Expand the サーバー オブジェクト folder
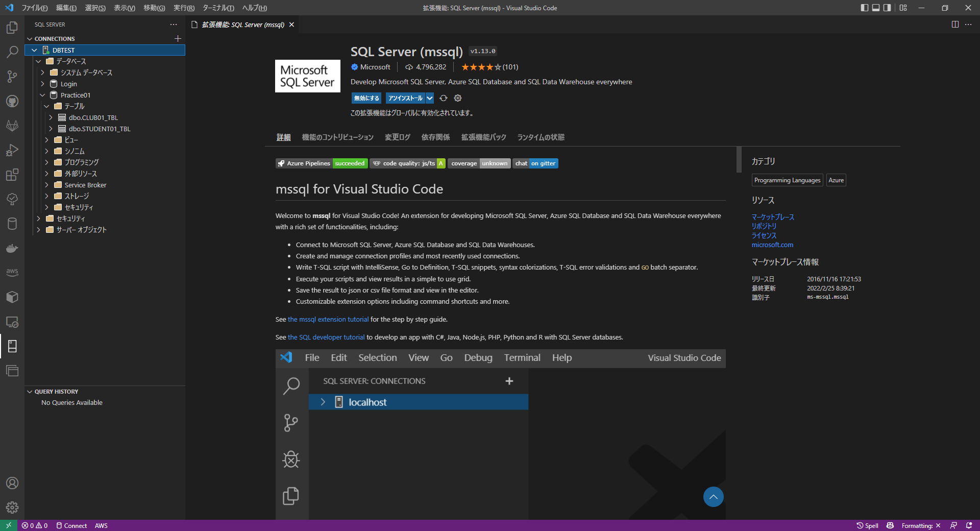980x531 pixels. (x=39, y=230)
